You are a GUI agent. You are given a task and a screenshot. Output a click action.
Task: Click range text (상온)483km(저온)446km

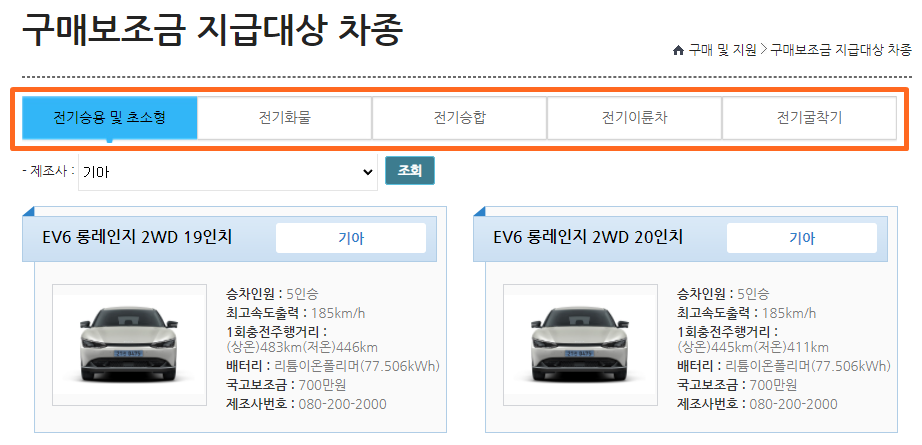(x=302, y=347)
